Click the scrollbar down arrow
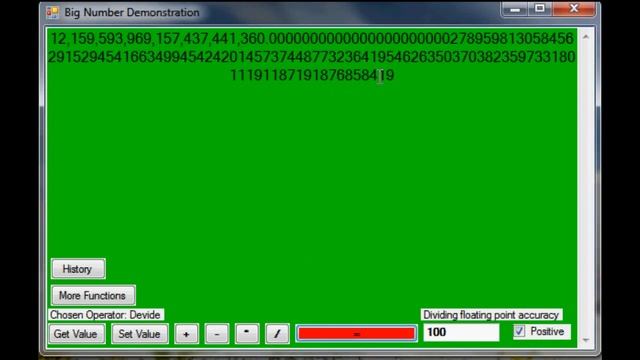The image size is (640, 360). click(x=586, y=340)
